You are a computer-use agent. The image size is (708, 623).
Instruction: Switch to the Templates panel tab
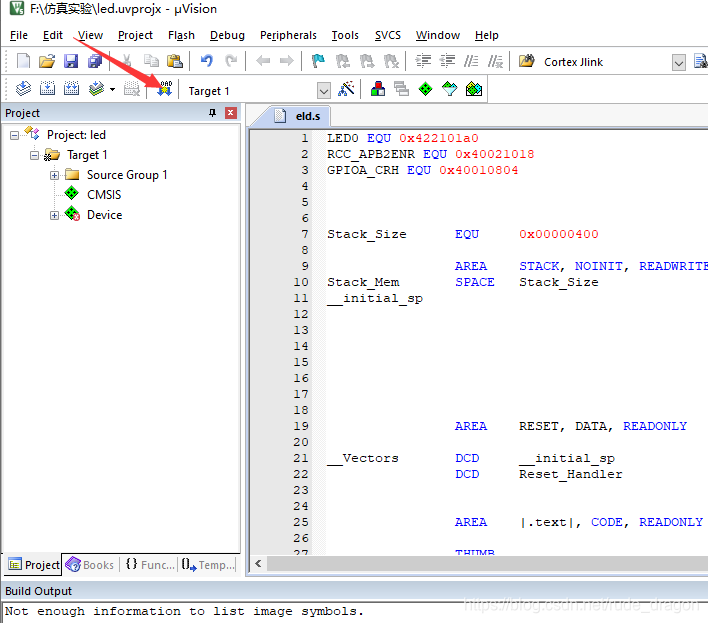[208, 565]
